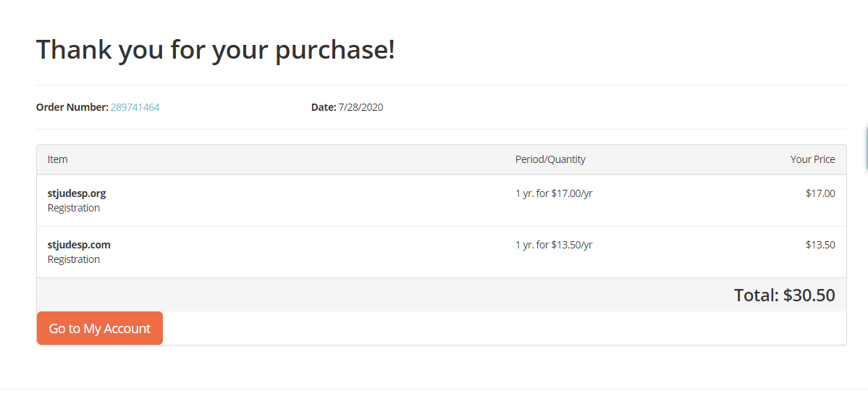
Task: Click the '1 yr. for $13.50/yr' period text
Action: click(x=554, y=245)
